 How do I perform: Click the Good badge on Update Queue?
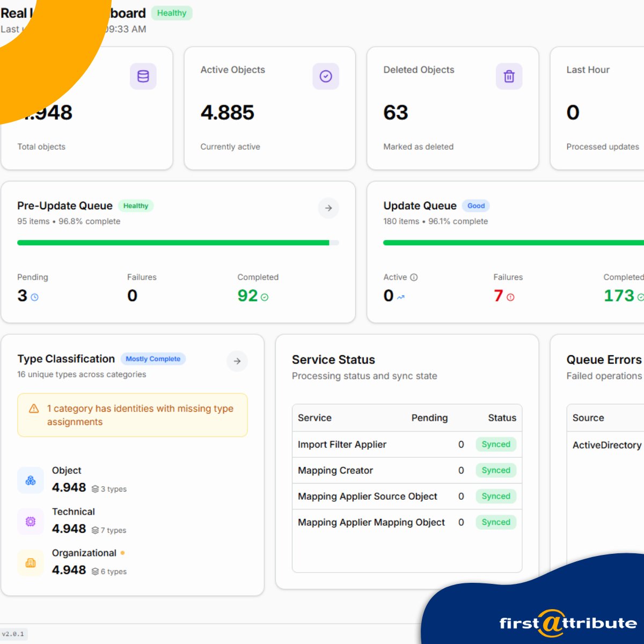pos(476,206)
